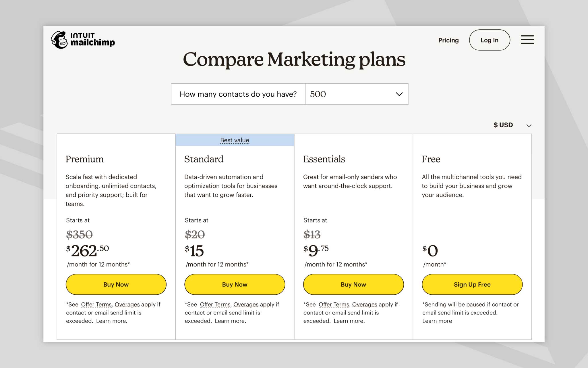The height and width of the screenshot is (368, 588).
Task: Click Learn more under the Essentials plan
Action: (x=348, y=321)
